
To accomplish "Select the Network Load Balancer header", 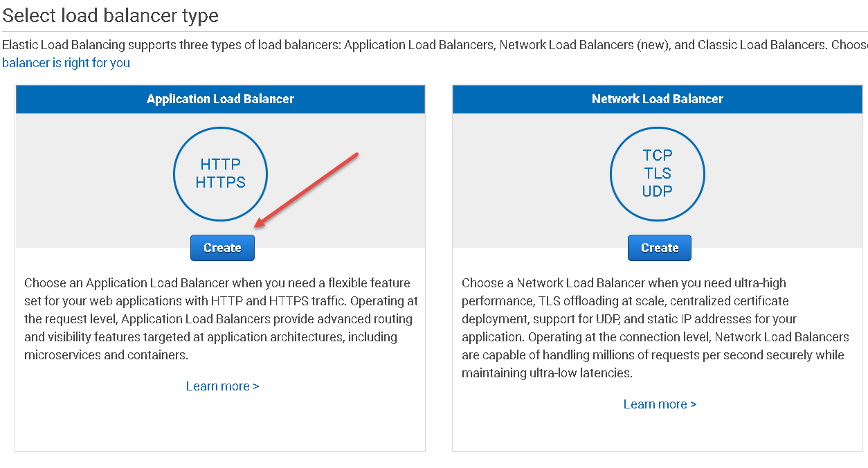I will (x=658, y=99).
